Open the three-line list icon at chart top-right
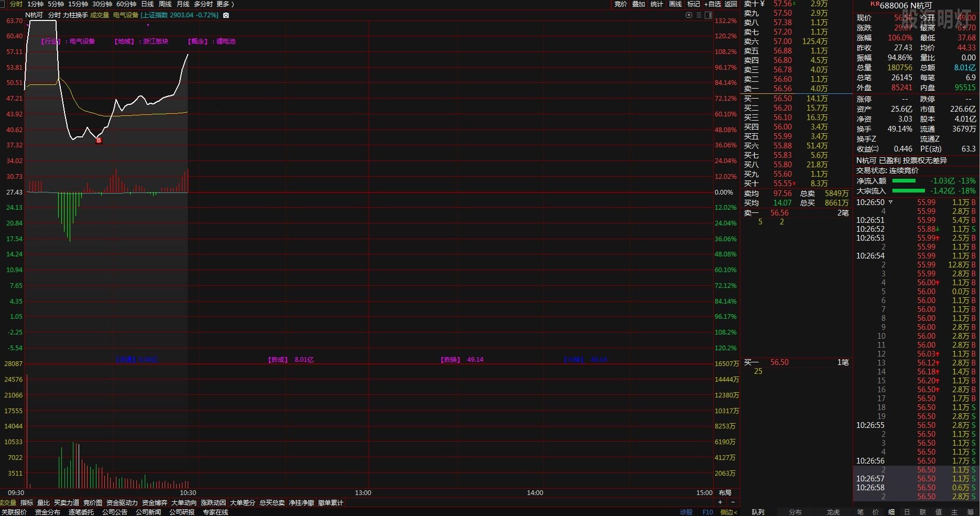The height and width of the screenshot is (516, 980). [698, 15]
